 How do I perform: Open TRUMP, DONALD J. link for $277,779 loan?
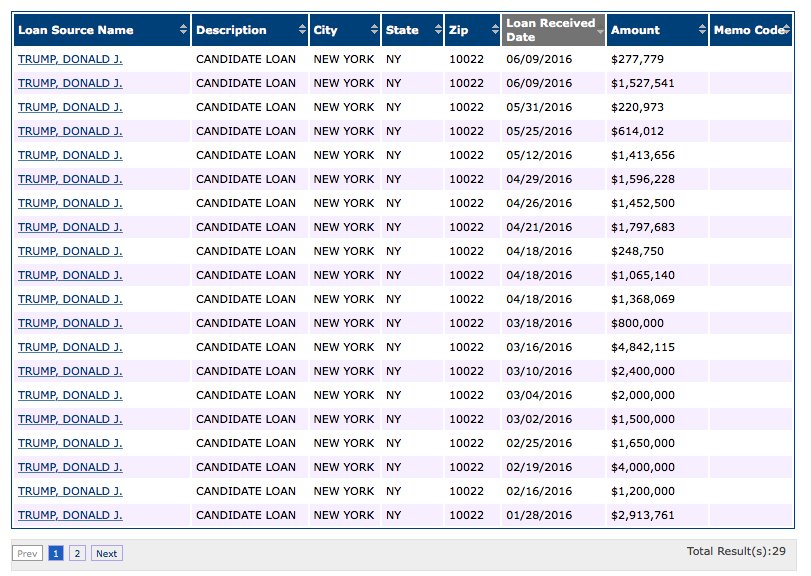[70, 59]
